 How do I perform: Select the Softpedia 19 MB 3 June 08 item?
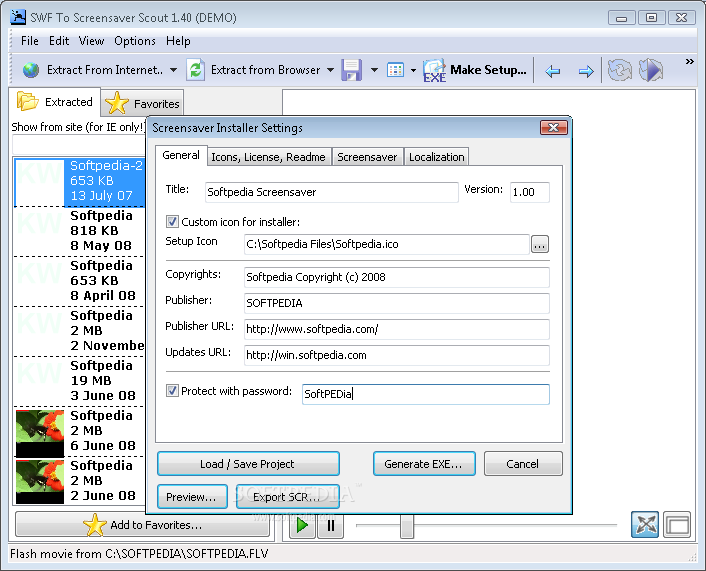click(80, 381)
